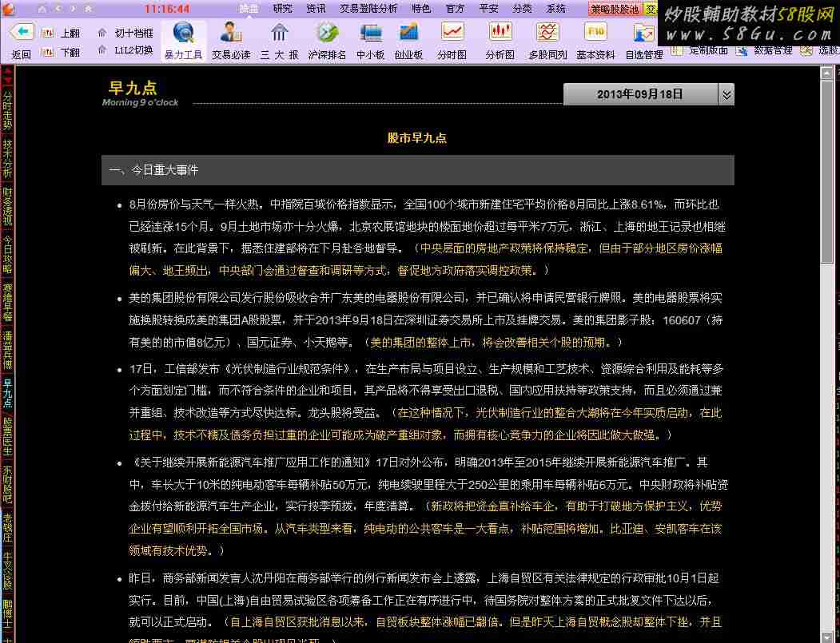Open the 交易必读 person icon
The height and width of the screenshot is (643, 840).
pos(231,34)
